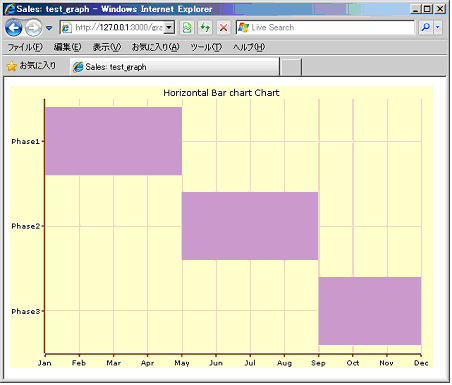
Task: Open the recent pages dropdown arrow
Action: click(x=49, y=28)
